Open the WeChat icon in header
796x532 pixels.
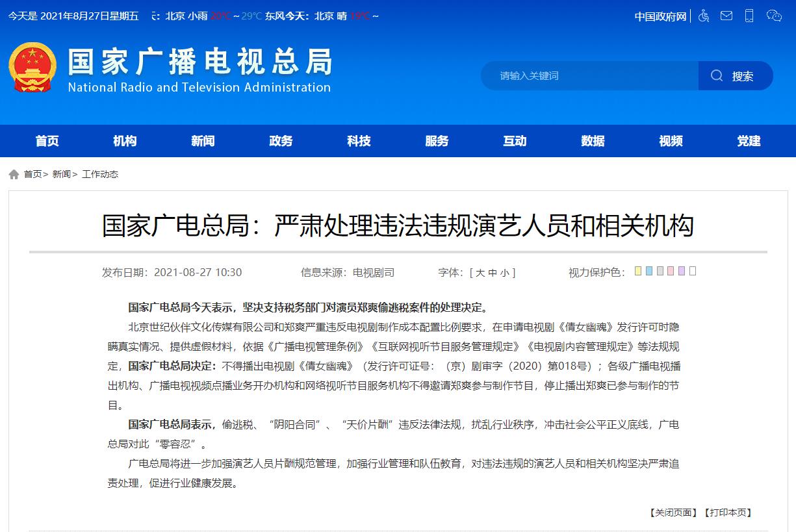pyautogui.click(x=774, y=16)
